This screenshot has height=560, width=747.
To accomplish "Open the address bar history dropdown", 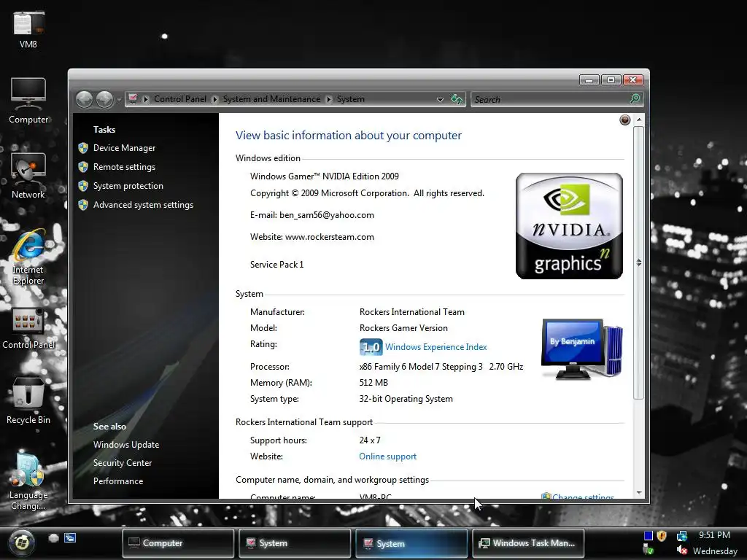I will [440, 99].
